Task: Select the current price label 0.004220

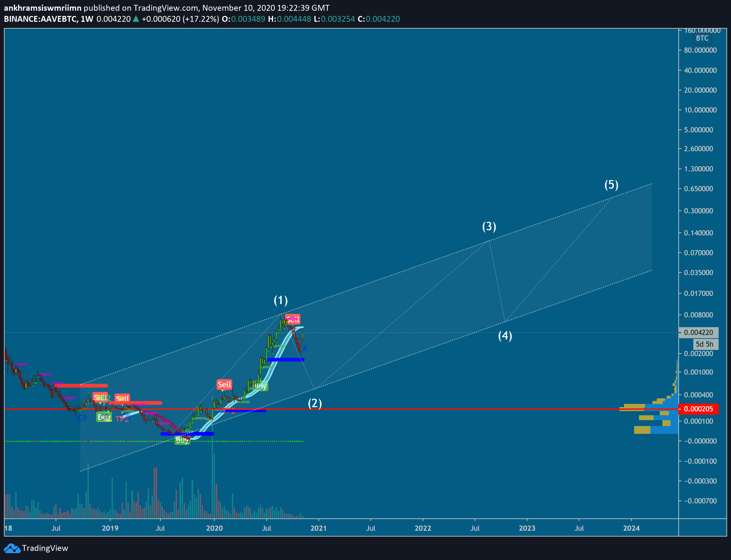Action: tap(698, 332)
